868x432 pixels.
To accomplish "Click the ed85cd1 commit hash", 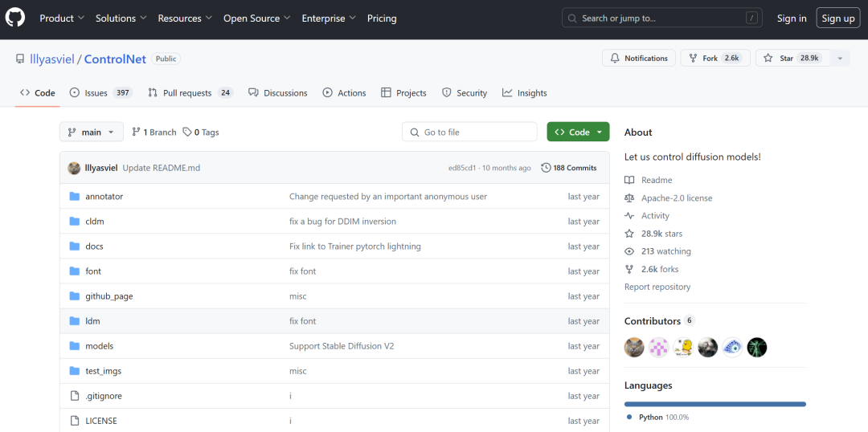I will pos(461,168).
